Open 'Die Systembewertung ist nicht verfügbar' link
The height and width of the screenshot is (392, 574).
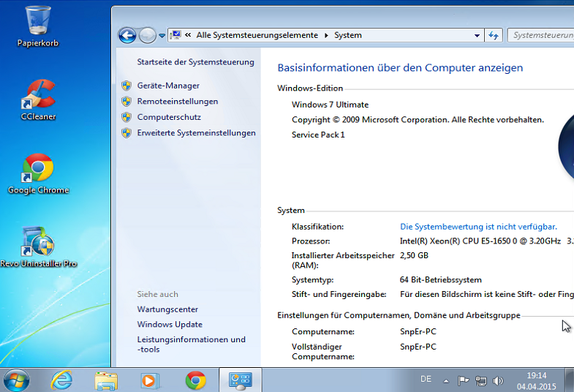point(478,227)
